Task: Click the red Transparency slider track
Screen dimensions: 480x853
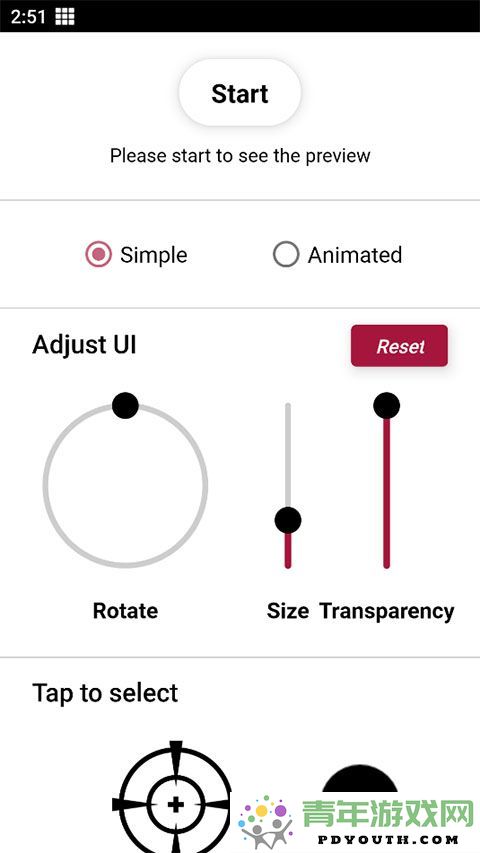Action: coord(386,493)
